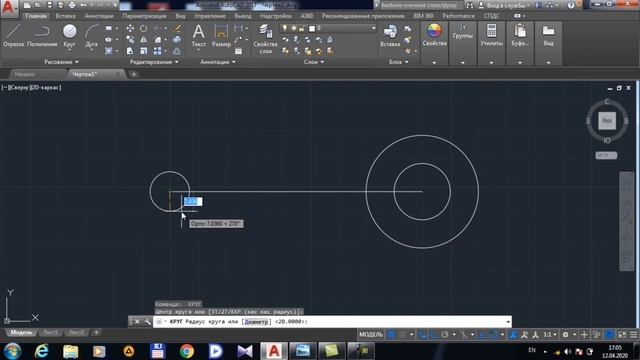Click the ViewCube top face
This screenshot has height=360, width=640.
(607, 121)
